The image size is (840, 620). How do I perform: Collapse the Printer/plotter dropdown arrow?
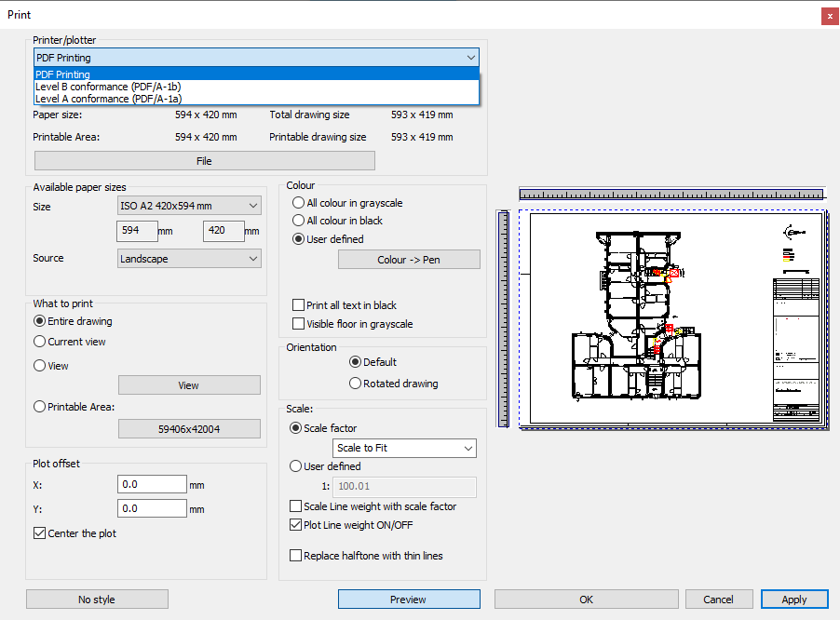tap(470, 58)
